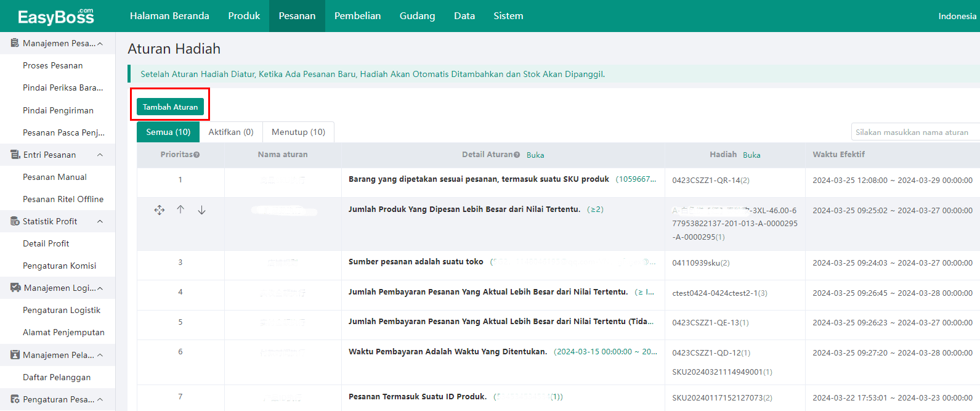Select the Semua (10) tab

168,132
